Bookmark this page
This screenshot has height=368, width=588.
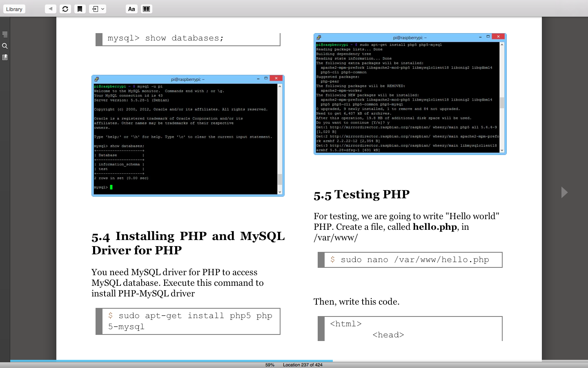[80, 9]
